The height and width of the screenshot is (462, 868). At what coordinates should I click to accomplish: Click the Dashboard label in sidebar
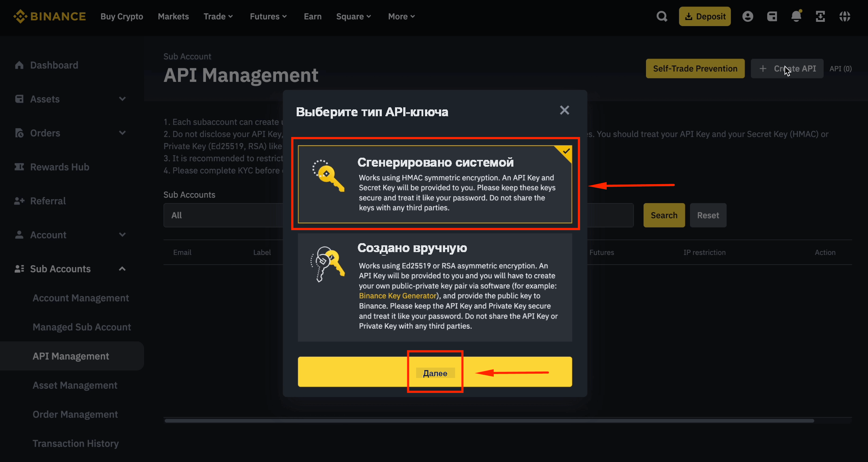click(x=54, y=65)
